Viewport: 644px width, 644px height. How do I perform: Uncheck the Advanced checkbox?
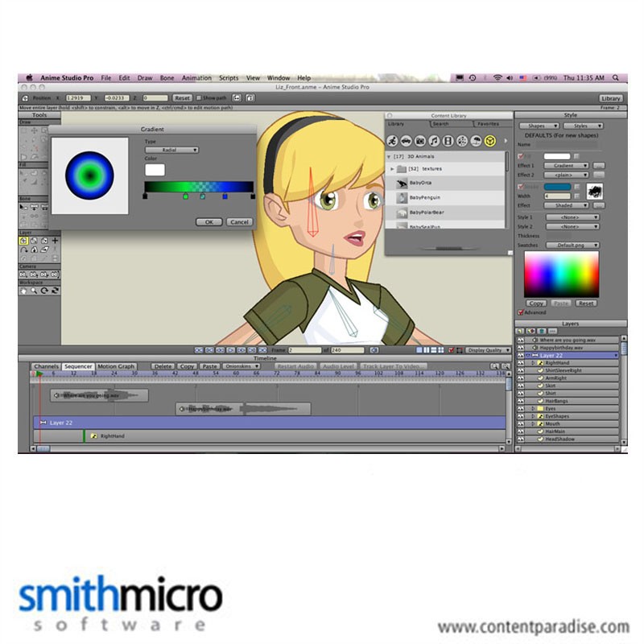pyautogui.click(x=521, y=312)
